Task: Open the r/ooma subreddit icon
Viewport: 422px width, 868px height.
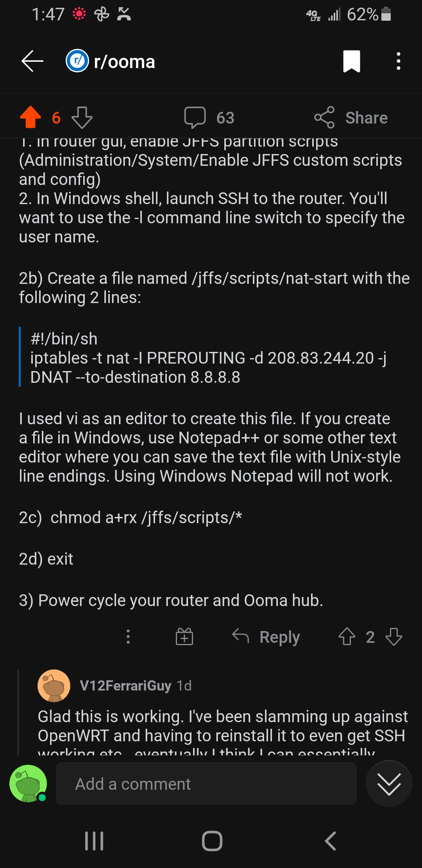Action: tap(77, 61)
